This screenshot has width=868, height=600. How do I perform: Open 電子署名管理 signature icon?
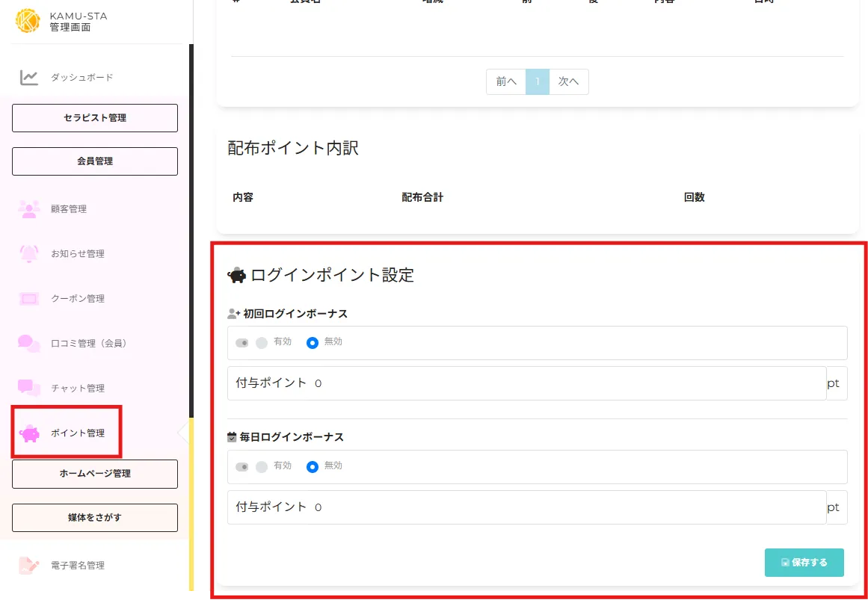point(29,566)
